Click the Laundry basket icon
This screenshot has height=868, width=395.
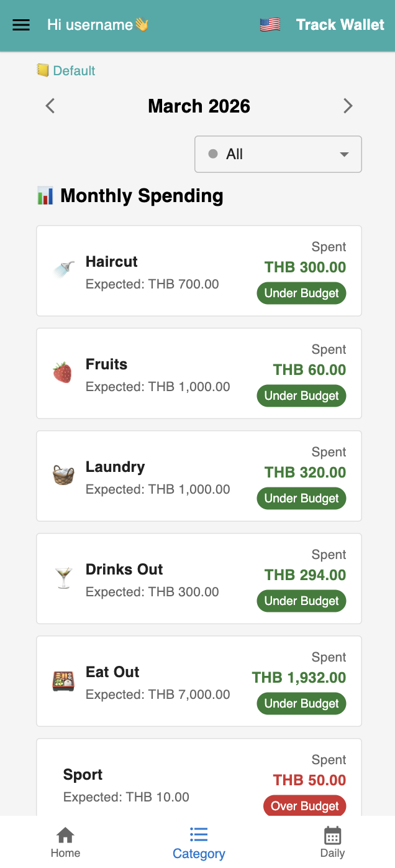(x=63, y=476)
